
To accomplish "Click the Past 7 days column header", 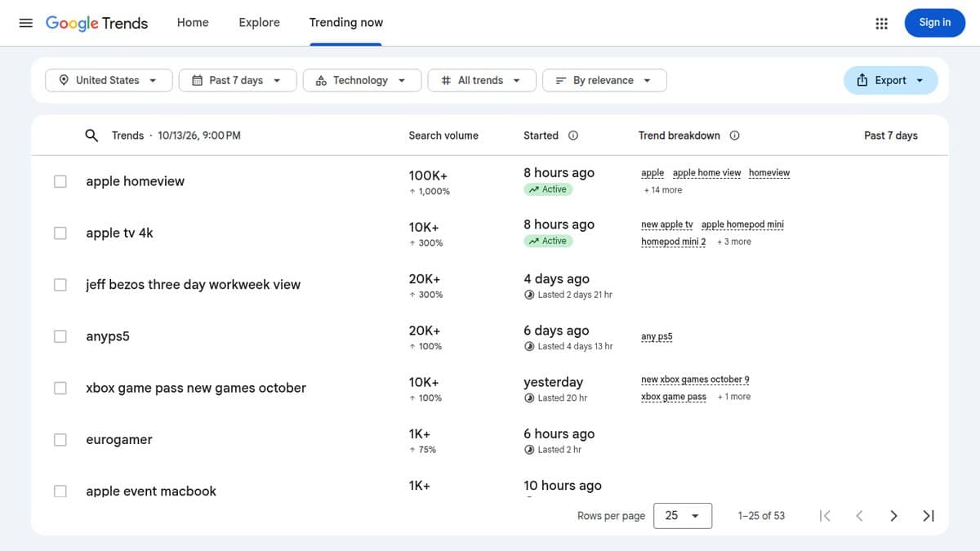I will pos(891,136).
